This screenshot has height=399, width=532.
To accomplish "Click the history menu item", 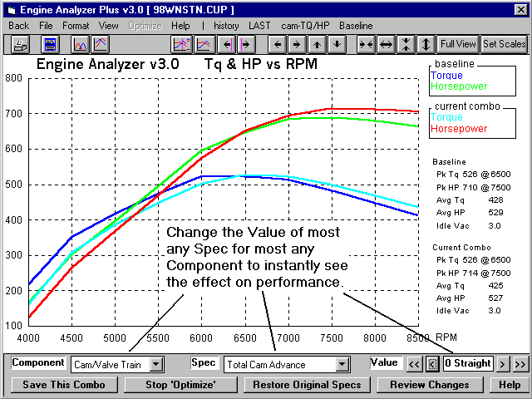I will pos(226,26).
